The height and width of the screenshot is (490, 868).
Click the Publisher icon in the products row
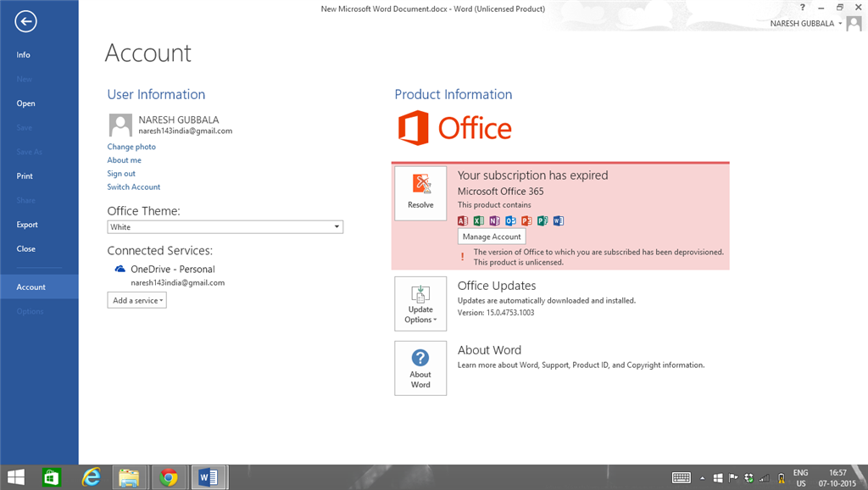click(x=543, y=220)
